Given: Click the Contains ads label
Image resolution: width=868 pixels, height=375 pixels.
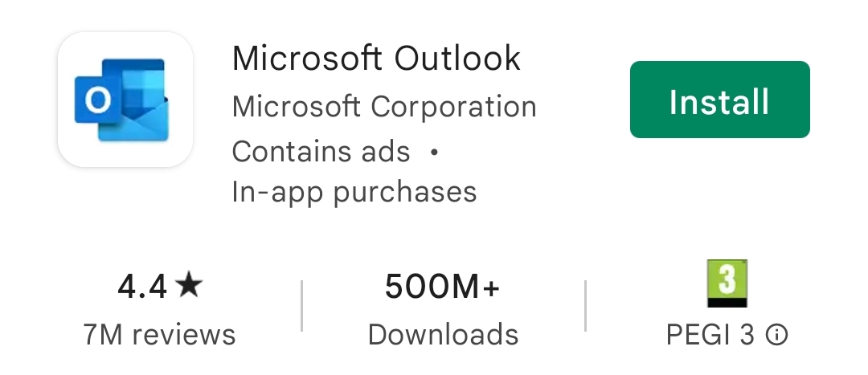Looking at the screenshot, I should pyautogui.click(x=321, y=152).
